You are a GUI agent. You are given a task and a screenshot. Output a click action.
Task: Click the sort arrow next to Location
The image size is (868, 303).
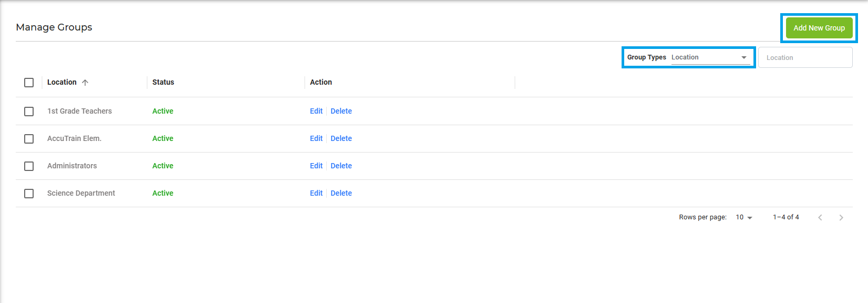pyautogui.click(x=85, y=83)
